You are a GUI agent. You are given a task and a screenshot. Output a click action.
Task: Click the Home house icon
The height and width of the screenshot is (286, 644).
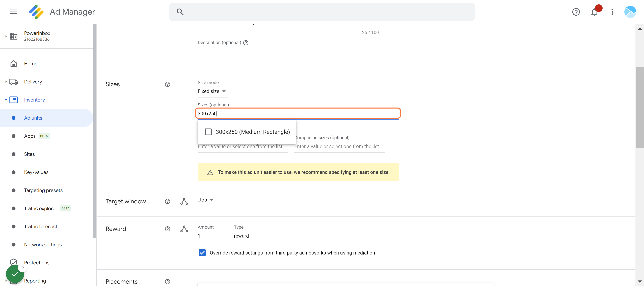pyautogui.click(x=13, y=64)
